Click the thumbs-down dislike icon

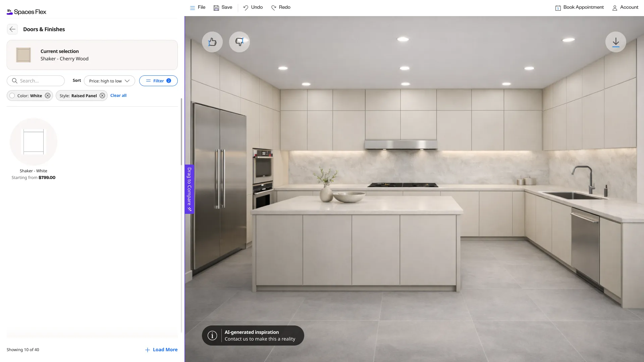239,42
